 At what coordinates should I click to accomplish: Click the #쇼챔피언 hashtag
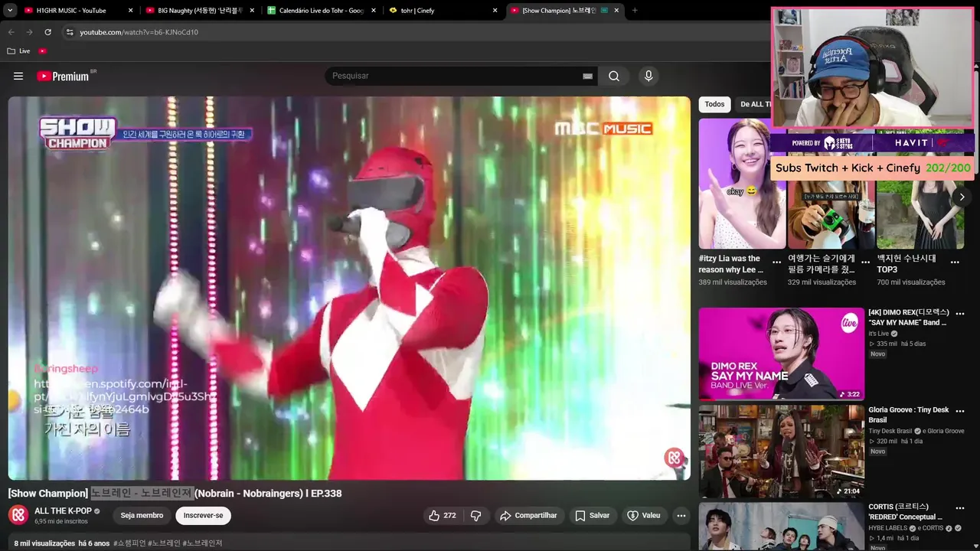[129, 543]
